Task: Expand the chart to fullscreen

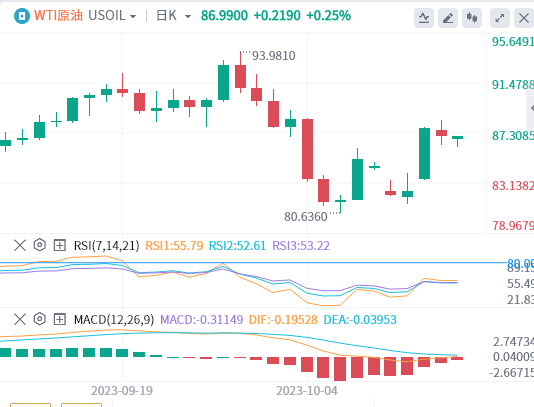Action: coord(500,18)
